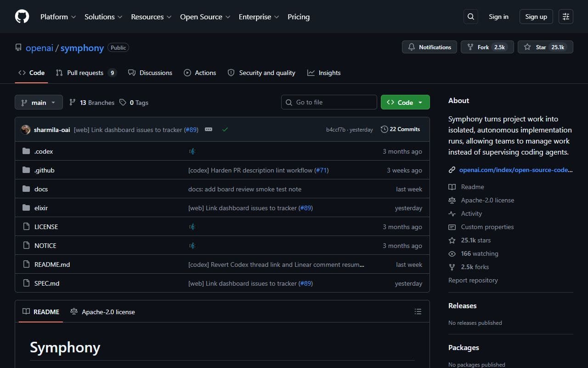This screenshot has width=588, height=368.
Task: Open the Report repository link
Action: coord(473,280)
